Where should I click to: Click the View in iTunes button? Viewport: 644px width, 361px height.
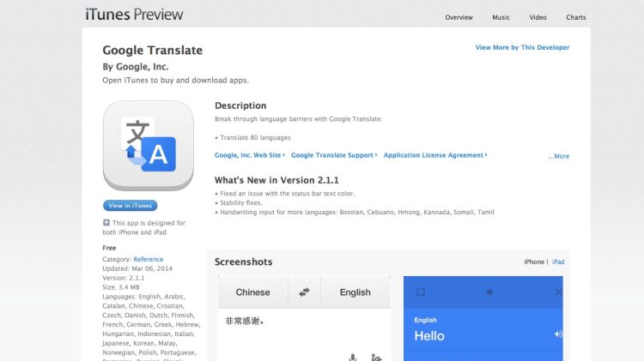(x=131, y=206)
